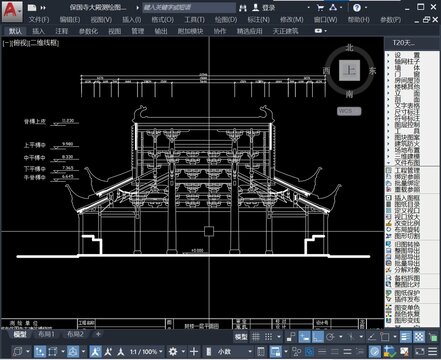The width and height of the screenshot is (441, 360).
Task: Click 东 on the ViewCube compass
Action: point(372,70)
